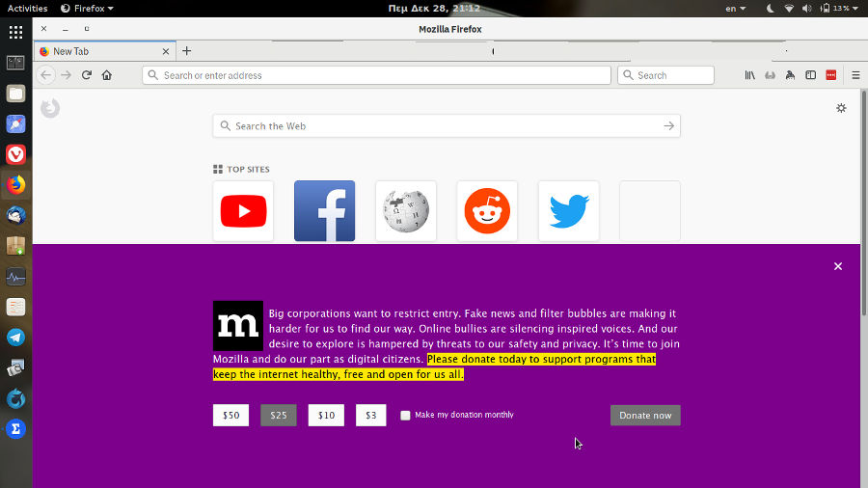The height and width of the screenshot is (488, 868).
Task: Open new tab page settings gear
Action: pos(841,108)
